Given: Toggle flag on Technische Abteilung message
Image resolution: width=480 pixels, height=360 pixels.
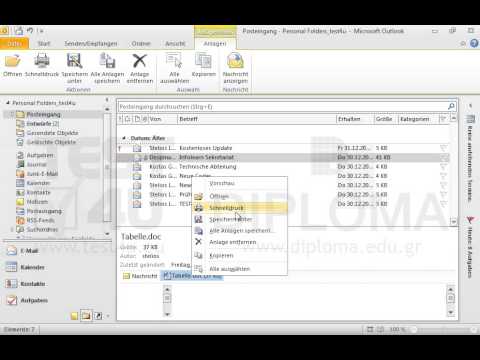Looking at the screenshot, I should tap(443, 167).
